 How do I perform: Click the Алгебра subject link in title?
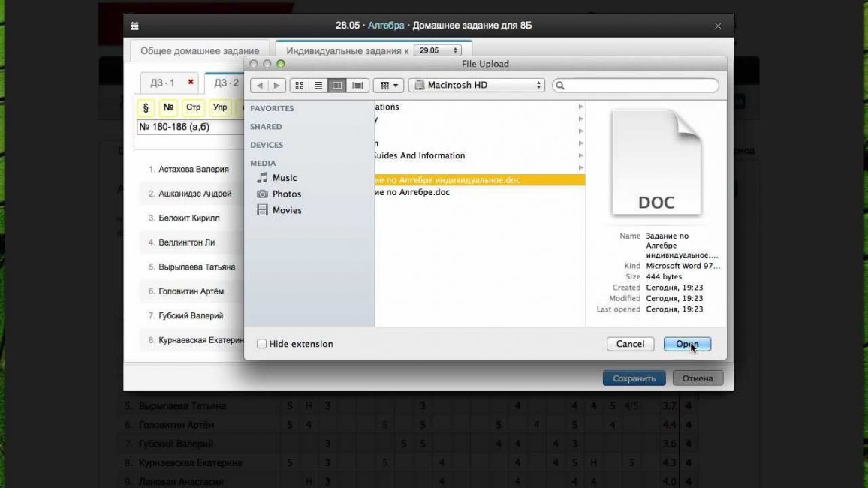click(386, 26)
